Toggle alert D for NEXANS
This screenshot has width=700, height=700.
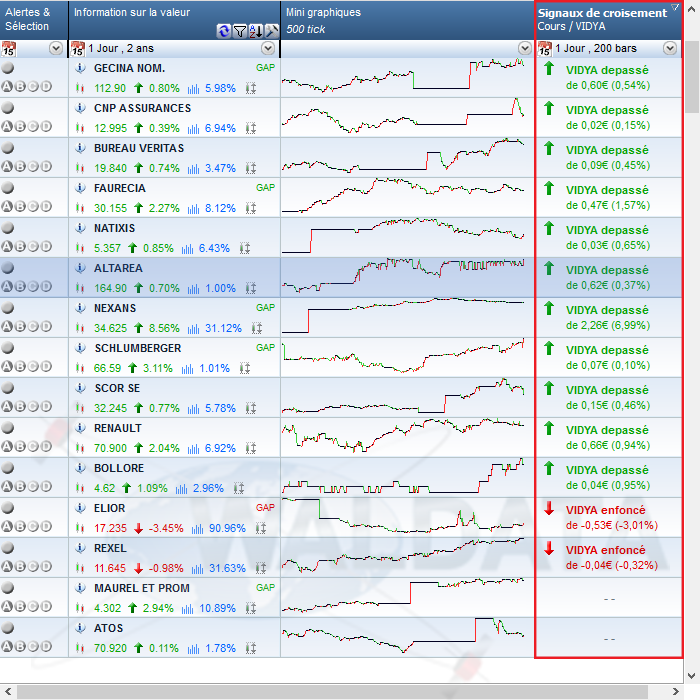(x=46, y=326)
